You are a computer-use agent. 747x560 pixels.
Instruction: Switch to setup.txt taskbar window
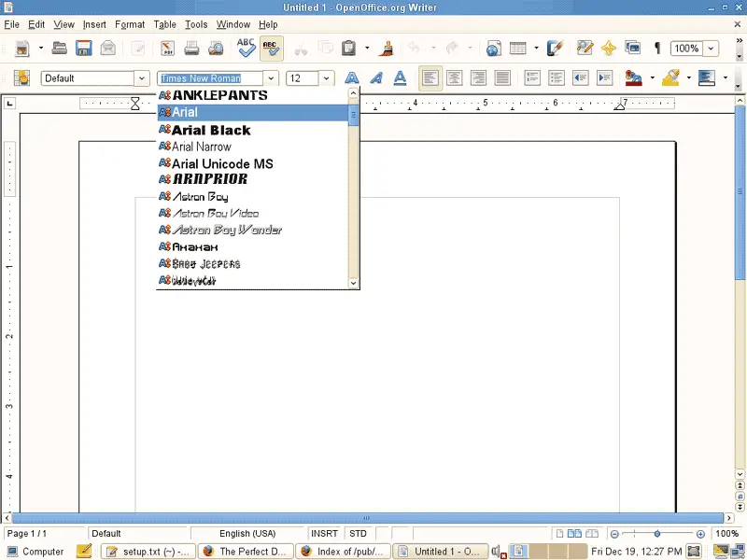click(x=148, y=552)
